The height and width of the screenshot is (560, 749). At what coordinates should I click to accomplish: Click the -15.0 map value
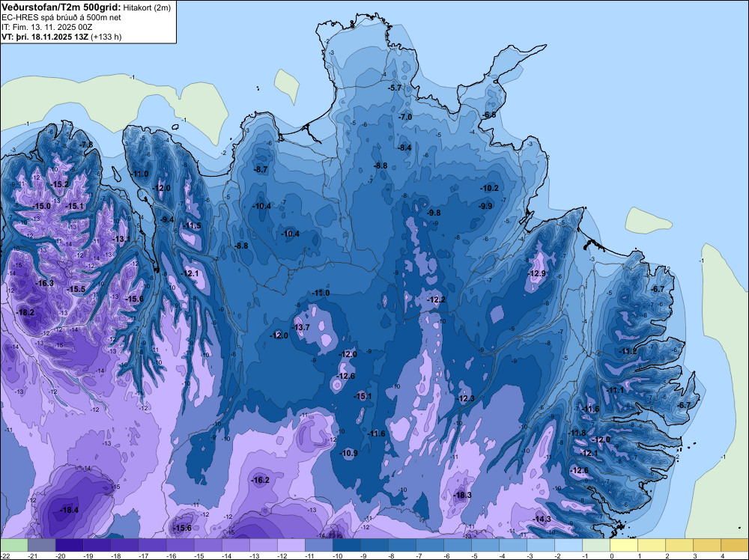[x=41, y=206]
